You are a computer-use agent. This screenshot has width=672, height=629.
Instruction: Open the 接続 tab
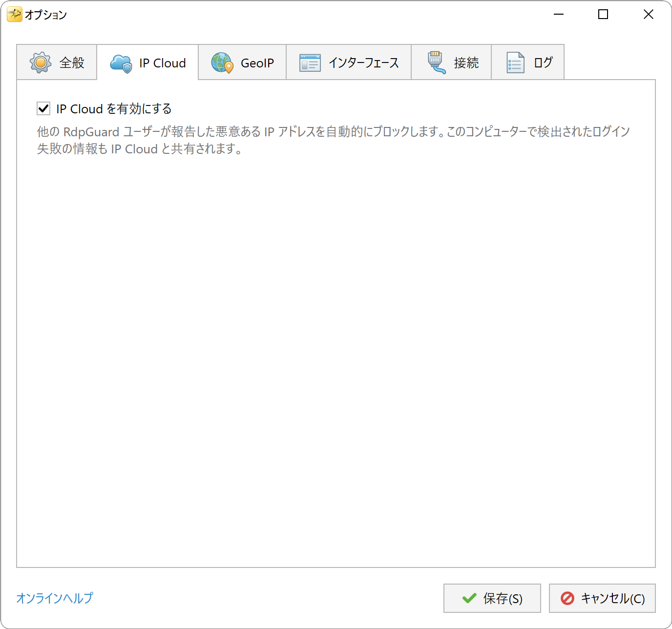tap(451, 62)
